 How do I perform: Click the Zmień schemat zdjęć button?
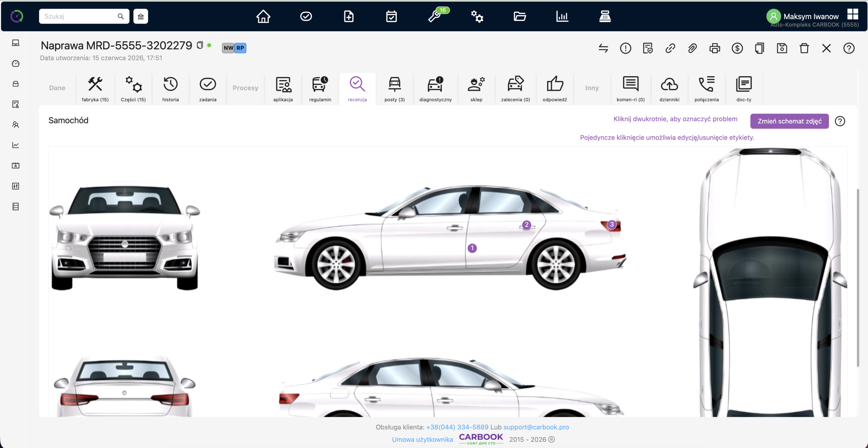tap(790, 121)
